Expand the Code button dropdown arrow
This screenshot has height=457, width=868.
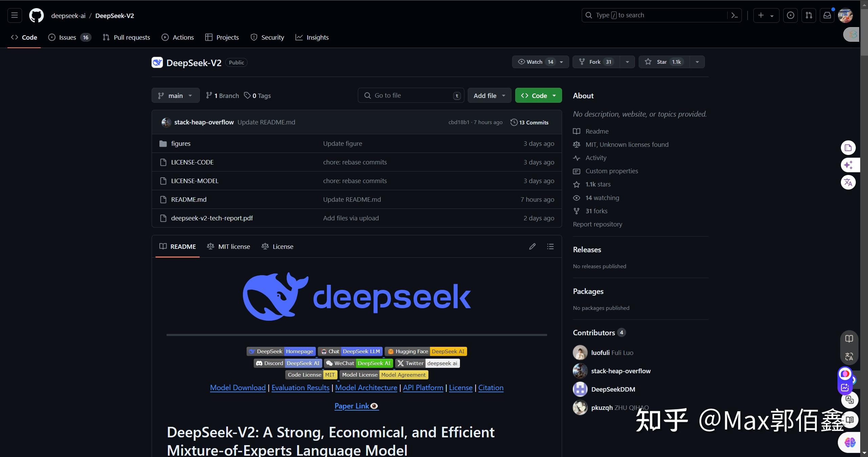pos(554,95)
